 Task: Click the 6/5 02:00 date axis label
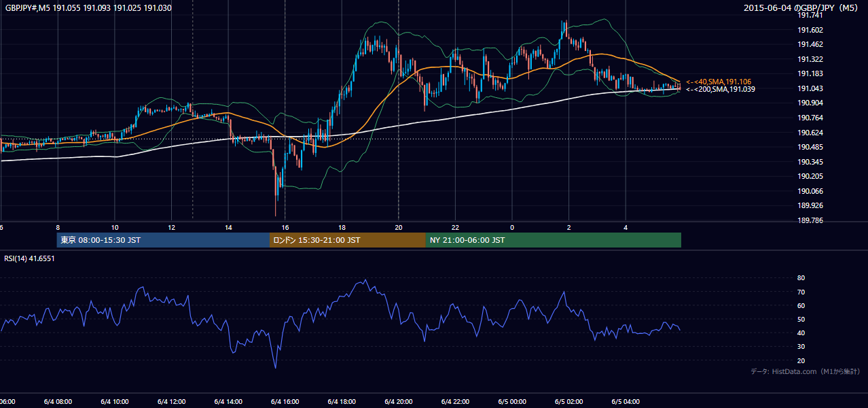(568, 402)
